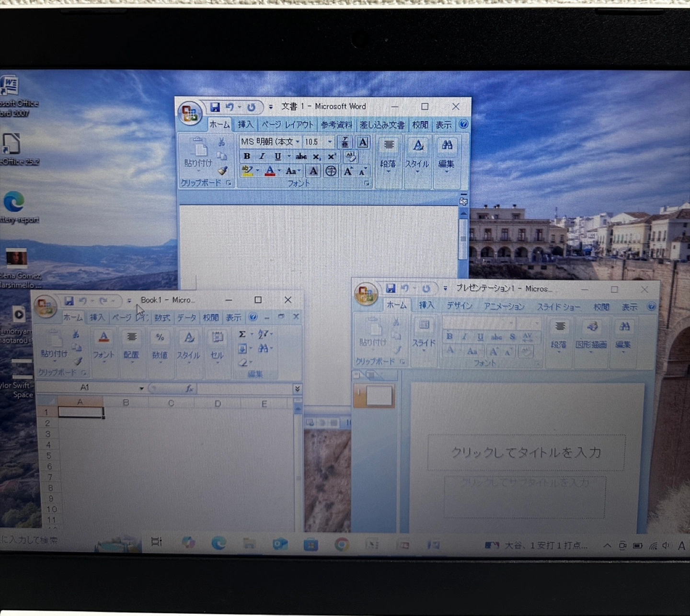
Task: Toggle strikethrough in PowerPoint font group
Action: (x=496, y=336)
